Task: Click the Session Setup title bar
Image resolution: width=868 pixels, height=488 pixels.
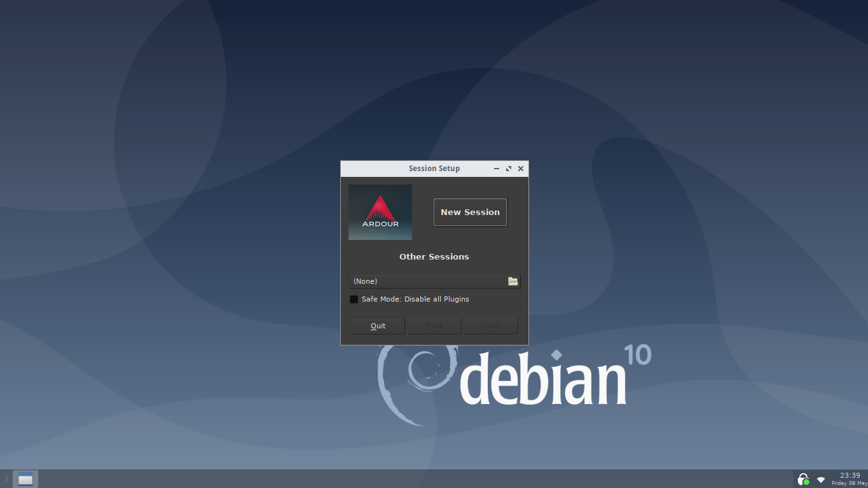Action: click(434, 169)
